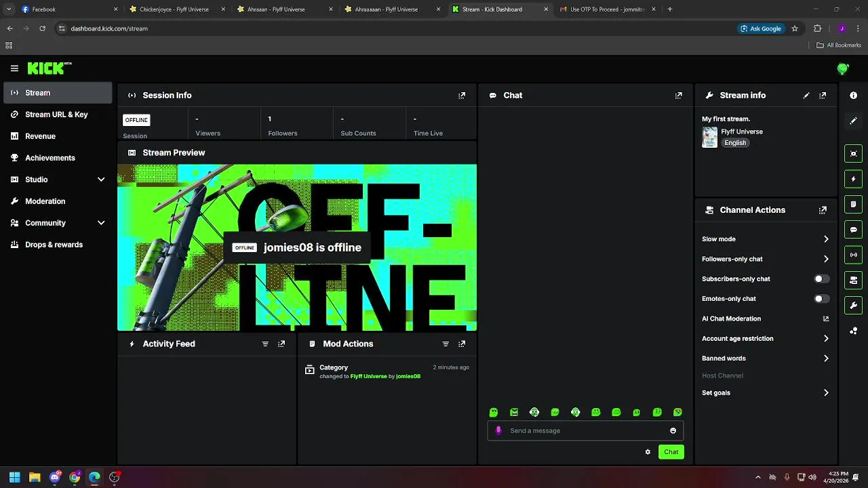
Task: Click the Flyff Universe category thumbnail
Action: pyautogui.click(x=709, y=137)
